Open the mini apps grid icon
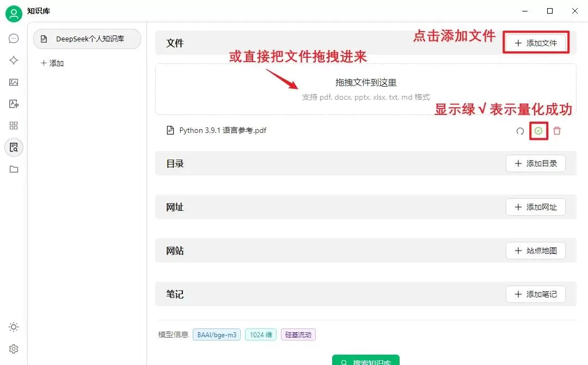Viewport: 588px width, 365px height. pyautogui.click(x=14, y=126)
